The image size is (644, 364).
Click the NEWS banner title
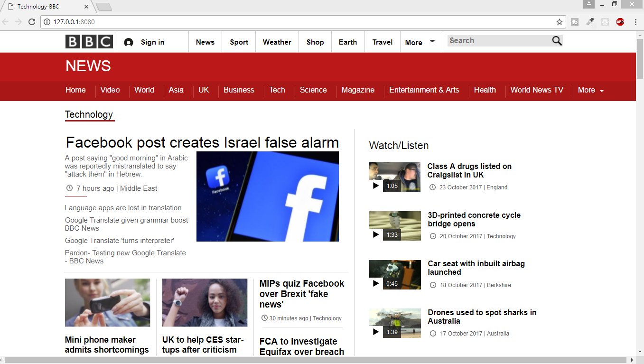tap(88, 66)
